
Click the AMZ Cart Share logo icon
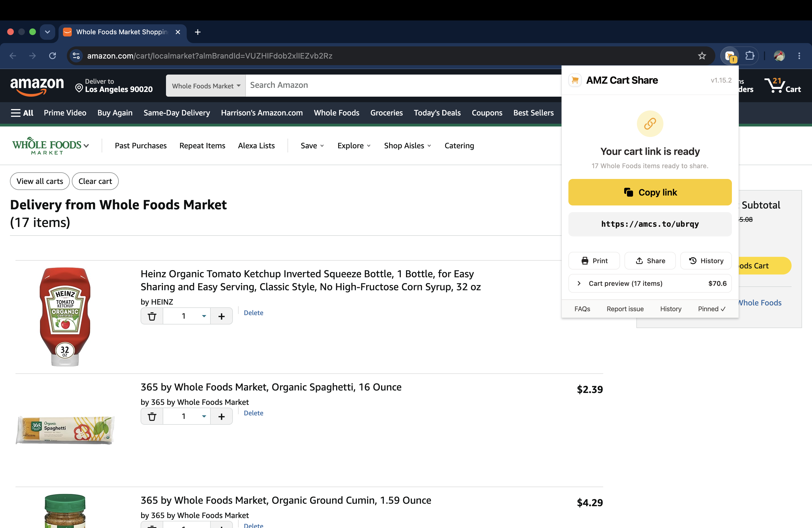pyautogui.click(x=575, y=80)
